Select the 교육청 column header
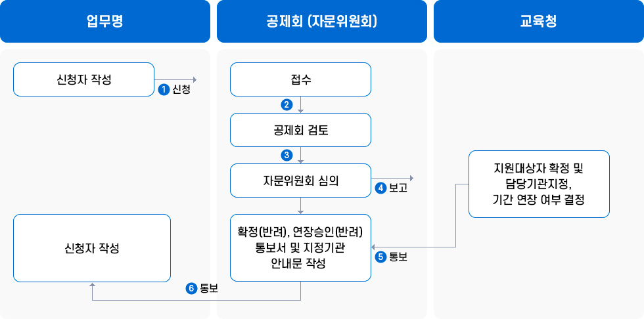The width and height of the screenshot is (644, 319). click(x=538, y=22)
